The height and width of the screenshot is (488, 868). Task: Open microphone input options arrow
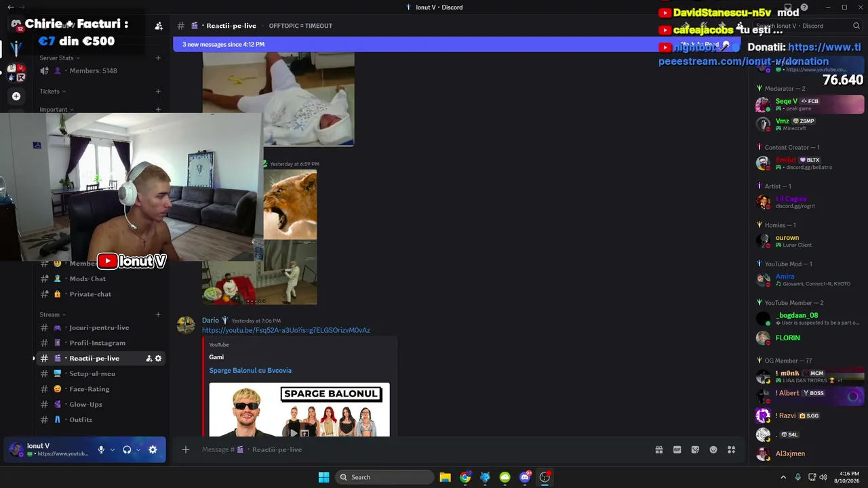[x=113, y=449]
